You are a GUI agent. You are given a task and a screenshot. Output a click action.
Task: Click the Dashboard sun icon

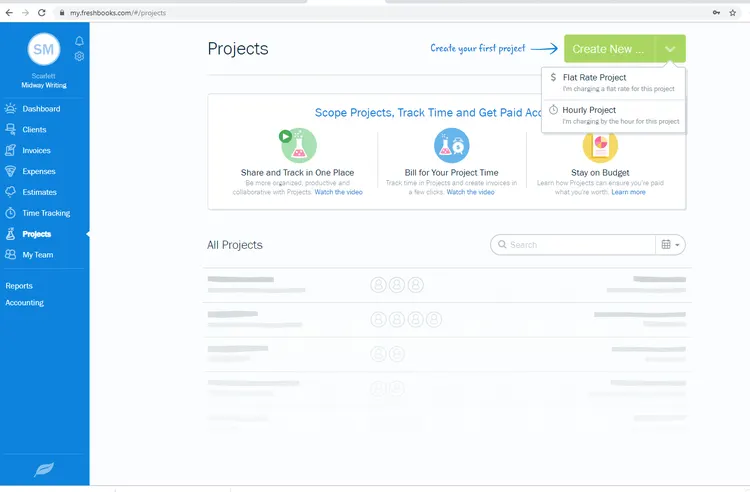[x=11, y=109]
